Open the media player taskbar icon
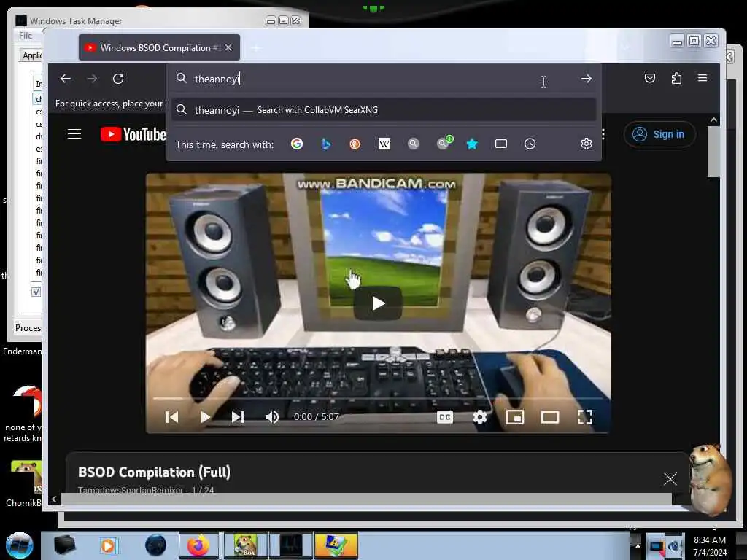This screenshot has width=747, height=560. click(x=108, y=545)
